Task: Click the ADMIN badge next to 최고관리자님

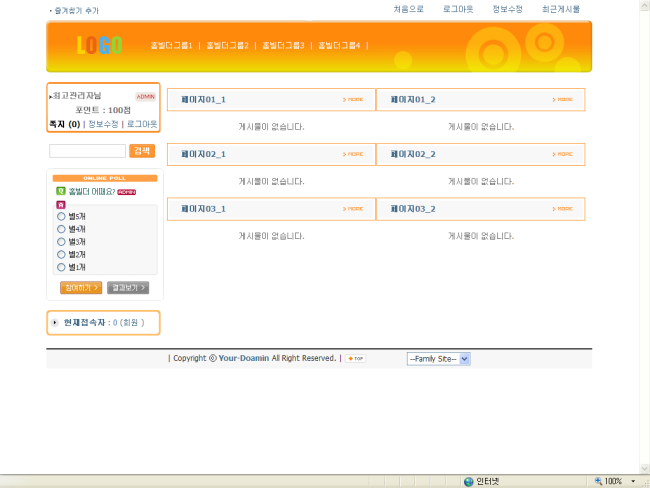Action: tap(146, 97)
